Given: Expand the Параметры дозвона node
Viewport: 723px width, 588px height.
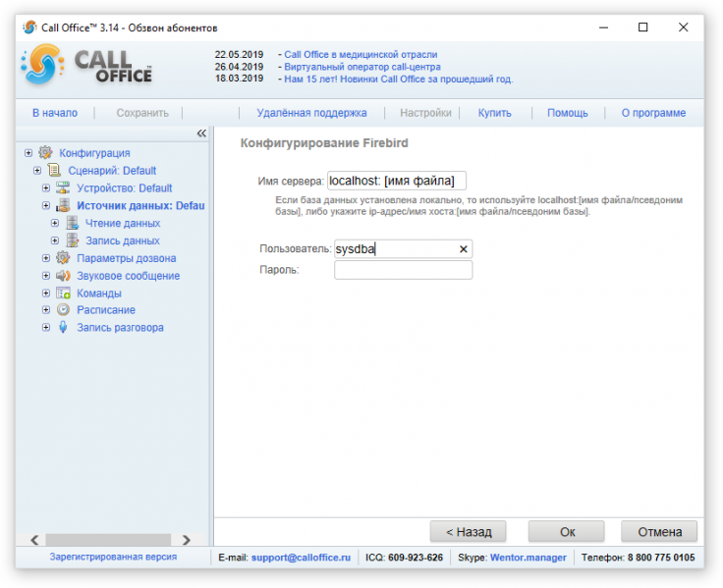Looking at the screenshot, I should [45, 258].
